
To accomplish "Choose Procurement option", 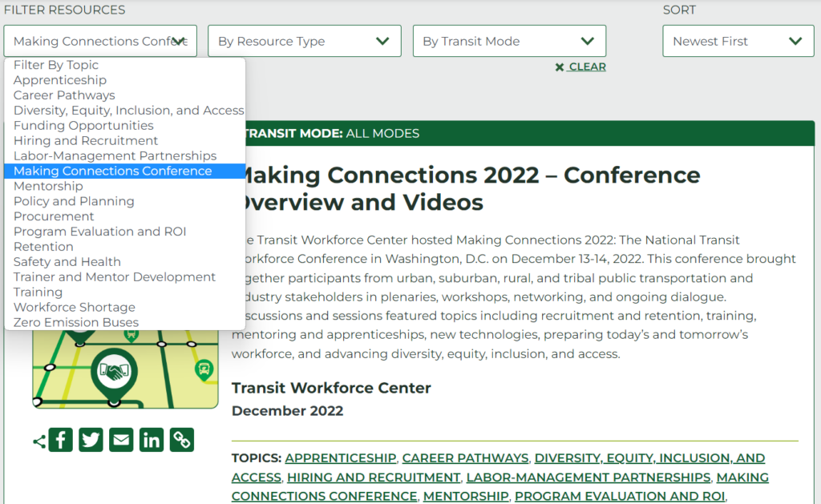I will pyautogui.click(x=124, y=216).
